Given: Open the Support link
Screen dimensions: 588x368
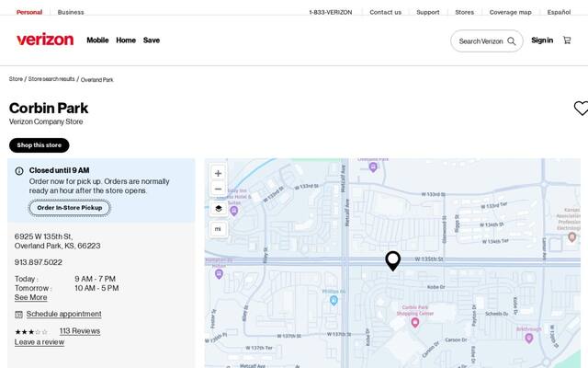Looking at the screenshot, I should pyautogui.click(x=428, y=12).
